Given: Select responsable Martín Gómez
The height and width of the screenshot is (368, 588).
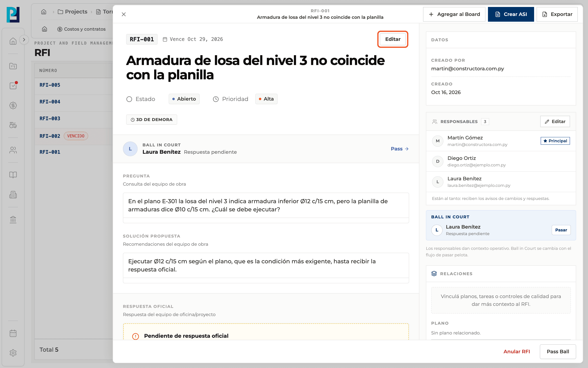Looking at the screenshot, I should pyautogui.click(x=501, y=141).
